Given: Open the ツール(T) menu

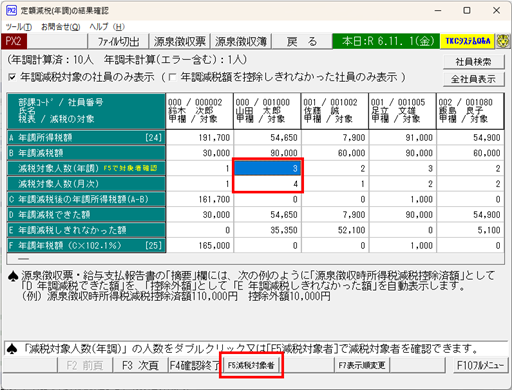Looking at the screenshot, I should 19,27.
